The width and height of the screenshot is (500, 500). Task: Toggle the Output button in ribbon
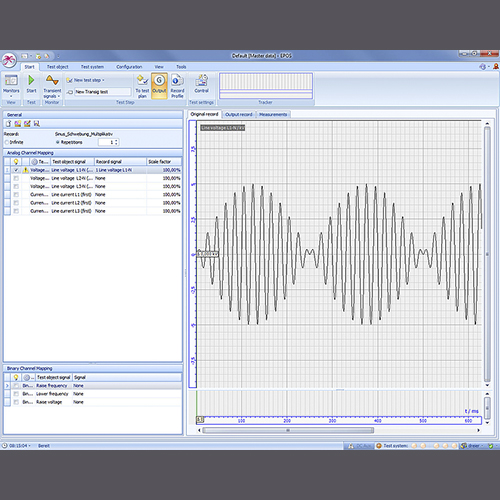pos(159,86)
